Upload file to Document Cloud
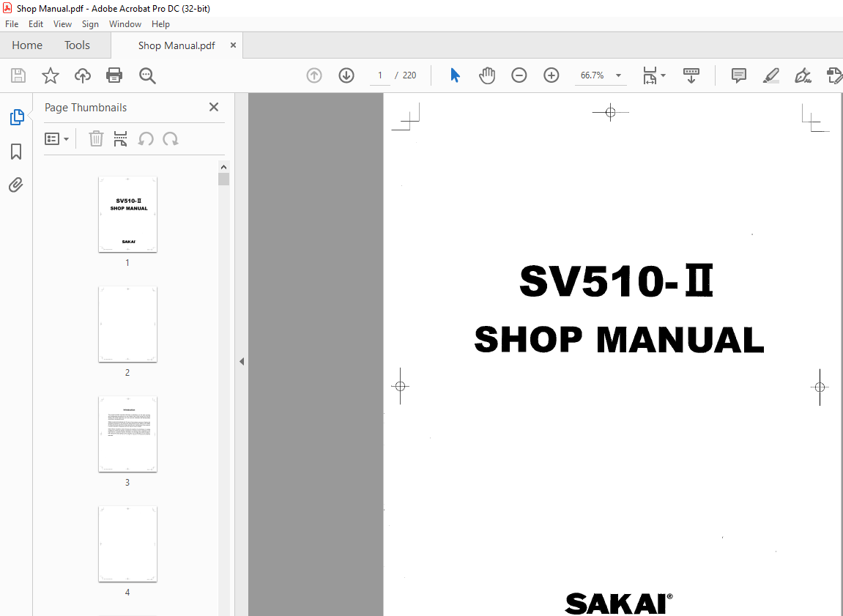This screenshot has height=616, width=843. [x=82, y=75]
